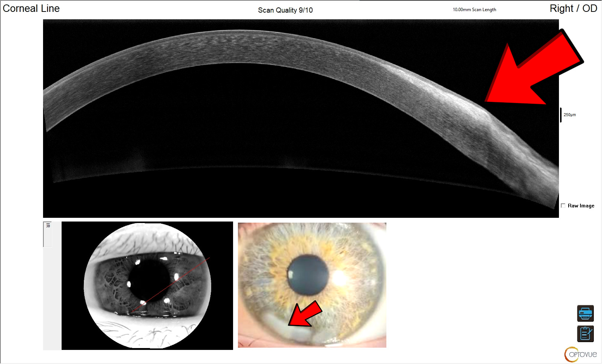Click the red scan line on IR image
The height and width of the screenshot is (364, 602).
pyautogui.click(x=171, y=285)
